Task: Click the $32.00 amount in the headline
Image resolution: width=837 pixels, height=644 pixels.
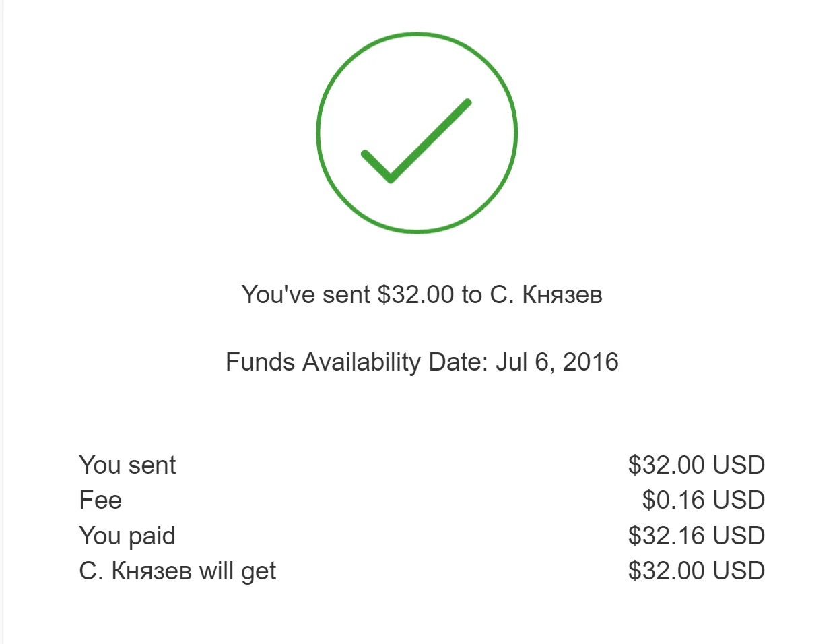Action: coord(415,295)
